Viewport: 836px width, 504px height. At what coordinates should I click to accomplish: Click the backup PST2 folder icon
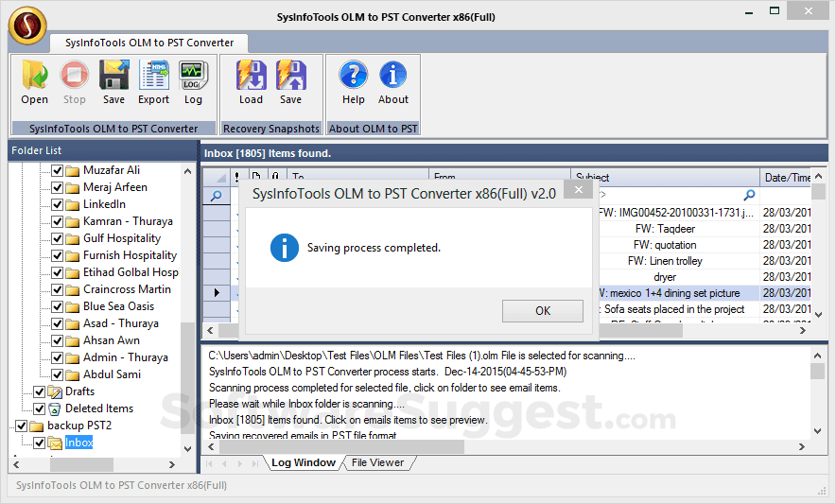tap(37, 426)
